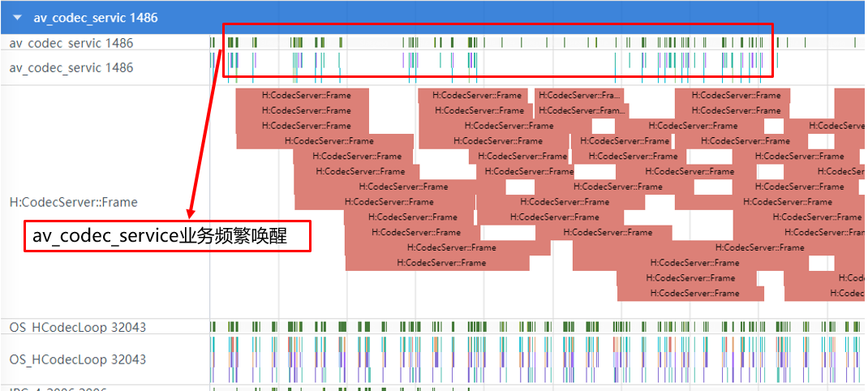Click the truncated H:CodecServer::Fra... slice in top row
The height and width of the screenshot is (391, 868).
[579, 95]
